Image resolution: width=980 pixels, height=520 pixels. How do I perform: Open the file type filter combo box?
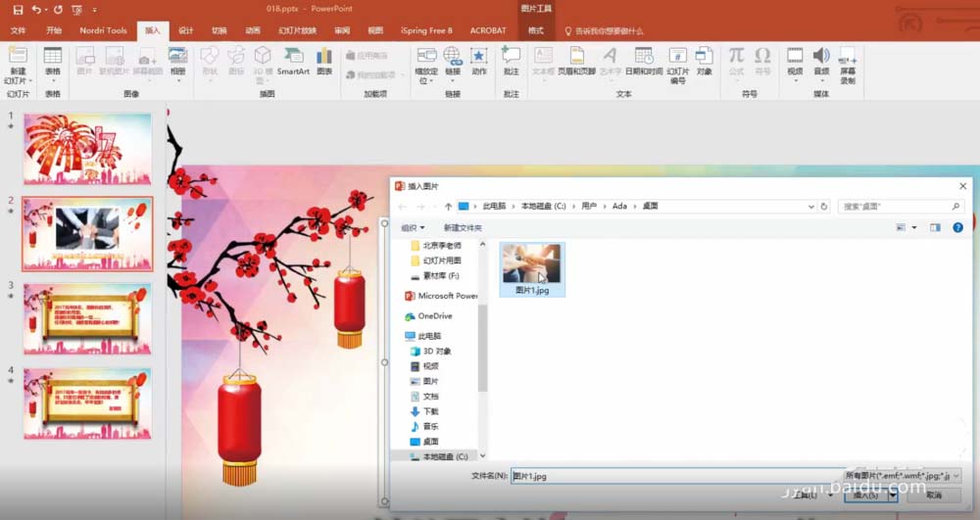pyautogui.click(x=902, y=476)
